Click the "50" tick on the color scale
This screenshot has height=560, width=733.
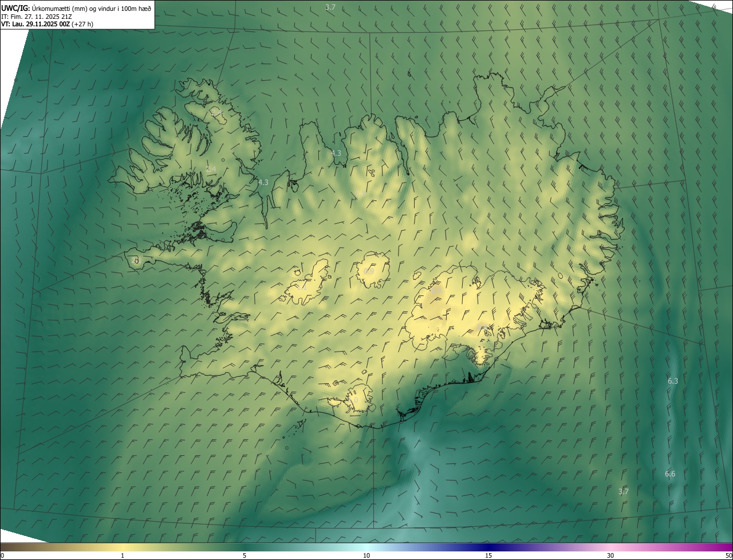coord(728,555)
